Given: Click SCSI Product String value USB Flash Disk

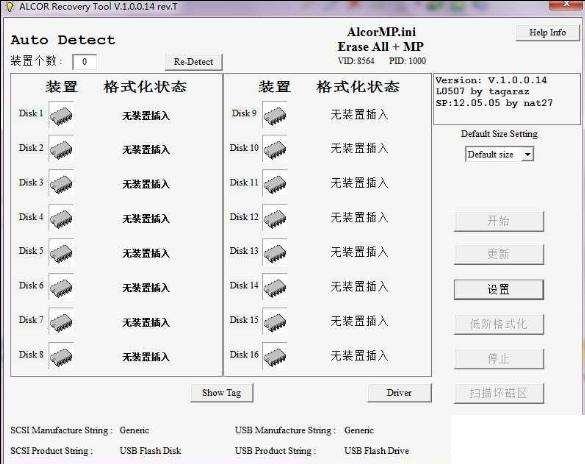Looking at the screenshot, I should [x=150, y=451].
